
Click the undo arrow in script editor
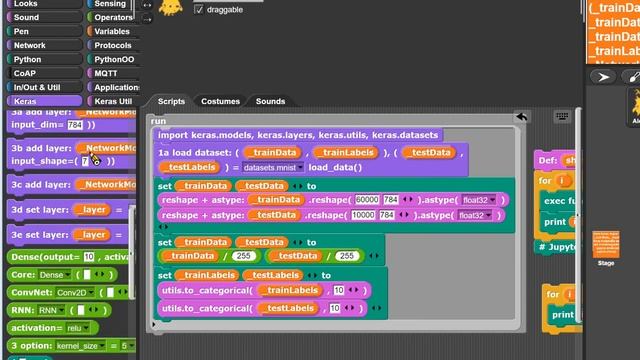click(x=522, y=117)
